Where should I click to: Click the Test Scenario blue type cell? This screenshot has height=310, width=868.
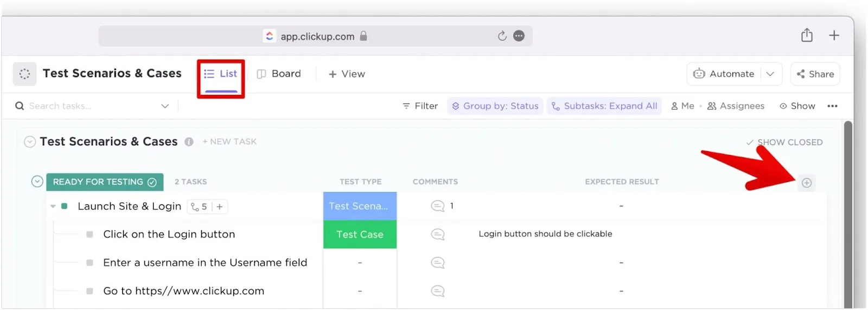tap(360, 206)
